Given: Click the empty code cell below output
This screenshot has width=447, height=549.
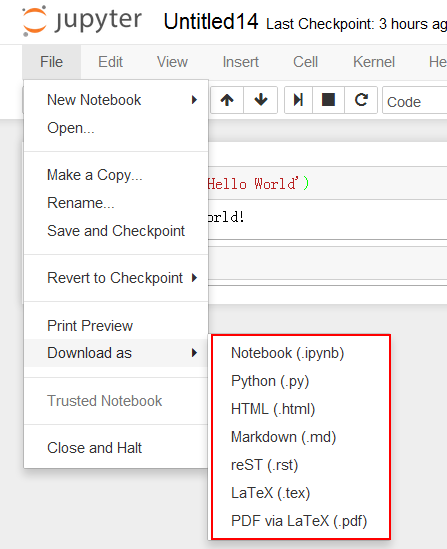Looking at the screenshot, I should click(x=328, y=263).
